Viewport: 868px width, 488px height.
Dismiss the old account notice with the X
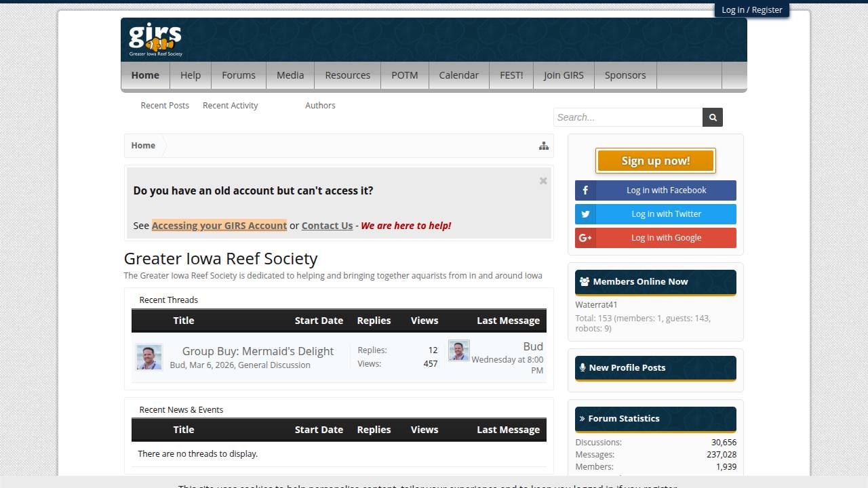click(542, 180)
